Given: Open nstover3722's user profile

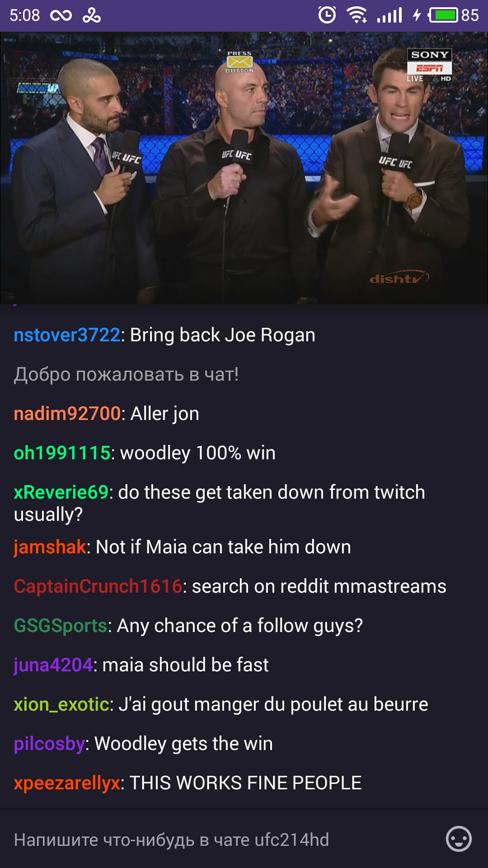Looking at the screenshot, I should pos(67,335).
